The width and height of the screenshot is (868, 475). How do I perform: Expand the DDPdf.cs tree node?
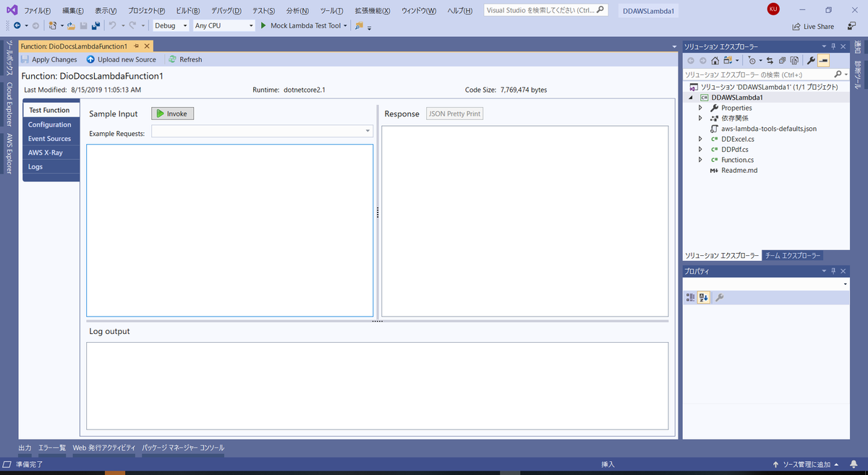(x=700, y=150)
